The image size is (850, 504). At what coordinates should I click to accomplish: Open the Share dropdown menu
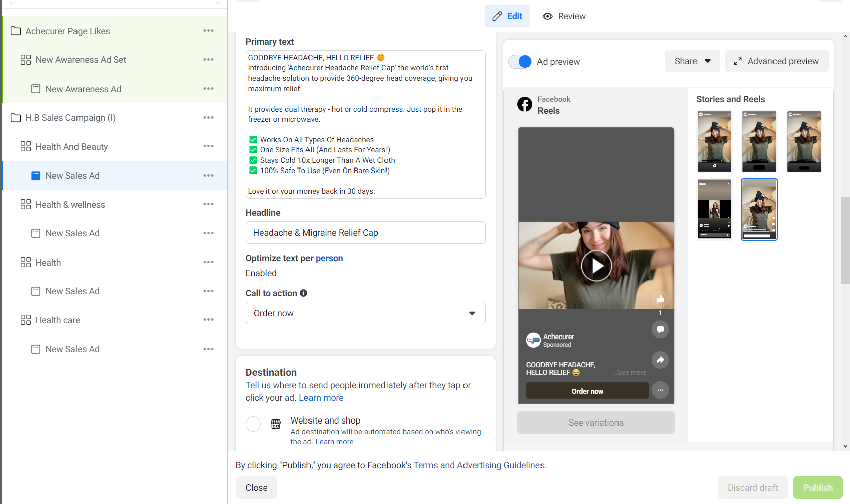coord(692,61)
